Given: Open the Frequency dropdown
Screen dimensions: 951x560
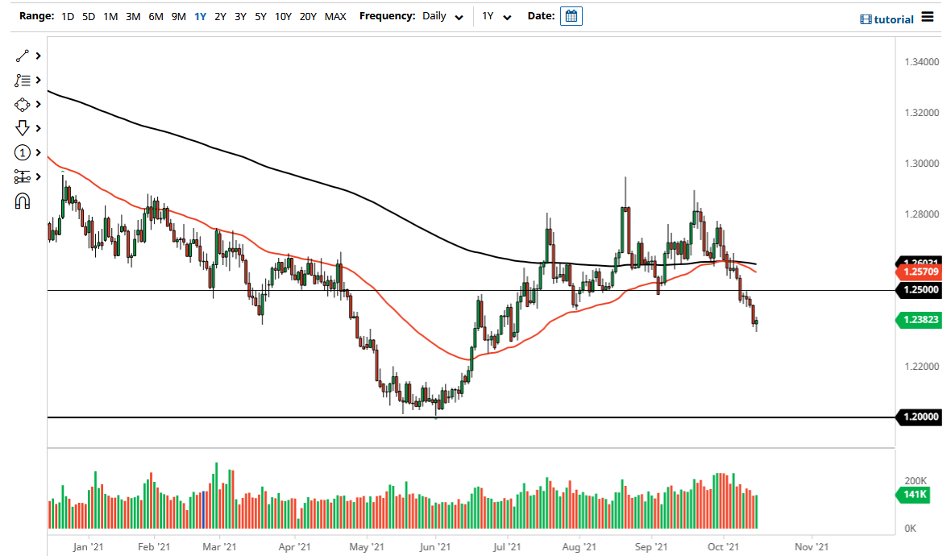Looking at the screenshot, I should (459, 15).
